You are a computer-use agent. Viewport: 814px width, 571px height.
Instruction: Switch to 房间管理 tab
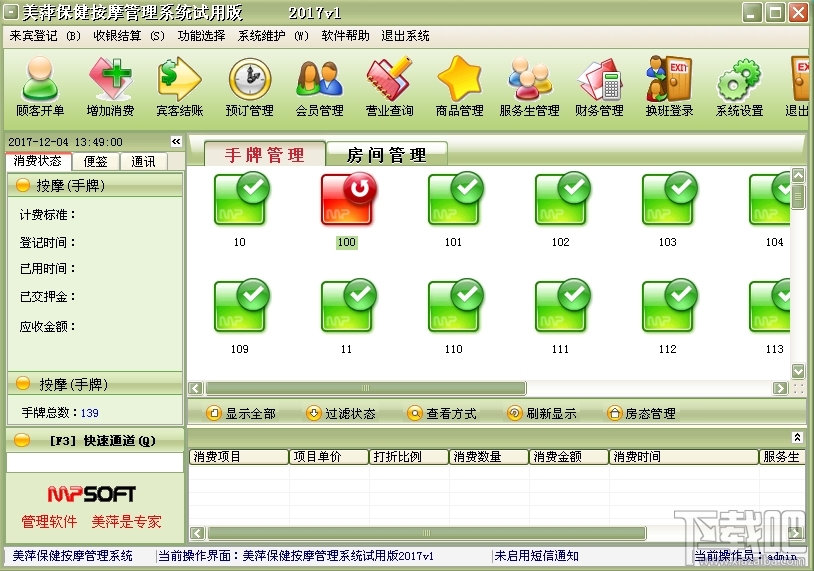(x=386, y=155)
